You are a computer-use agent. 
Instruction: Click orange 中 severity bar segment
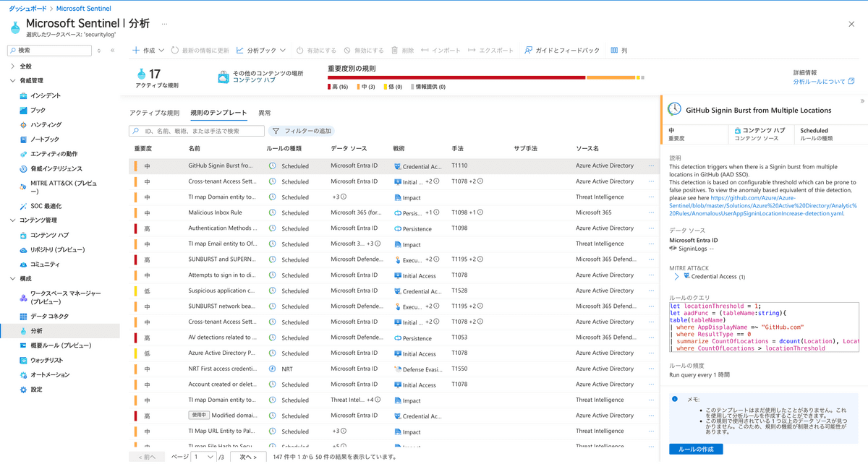610,77
